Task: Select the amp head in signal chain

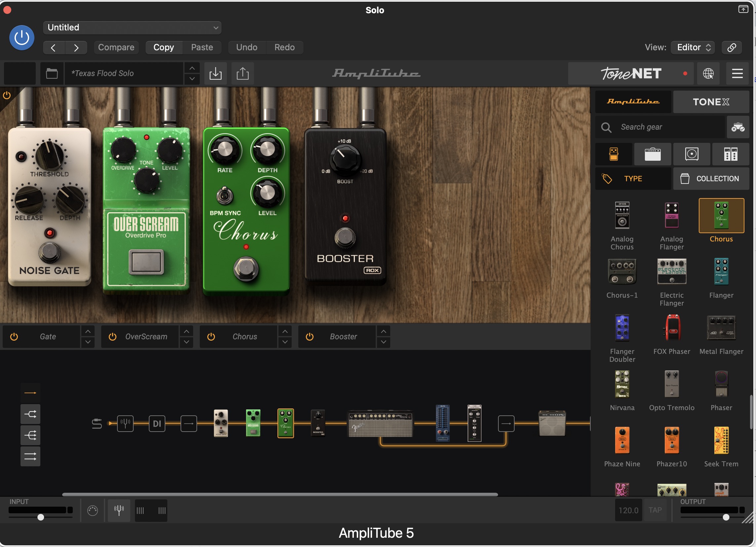Action: (x=380, y=424)
